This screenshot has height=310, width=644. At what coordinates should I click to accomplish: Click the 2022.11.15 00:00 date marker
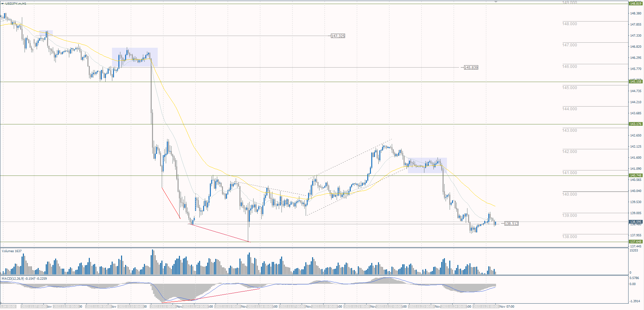pos(228,307)
